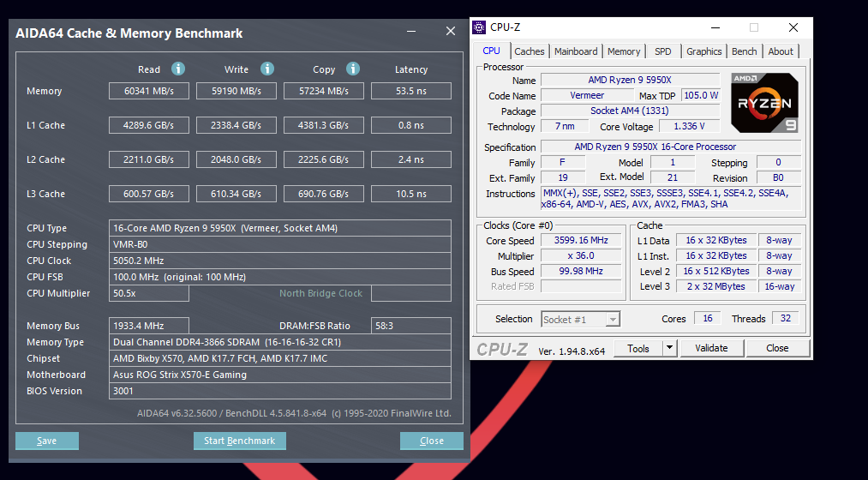Click the processor Name field in CPU-Z
This screenshot has width=868, height=480.
click(630, 81)
